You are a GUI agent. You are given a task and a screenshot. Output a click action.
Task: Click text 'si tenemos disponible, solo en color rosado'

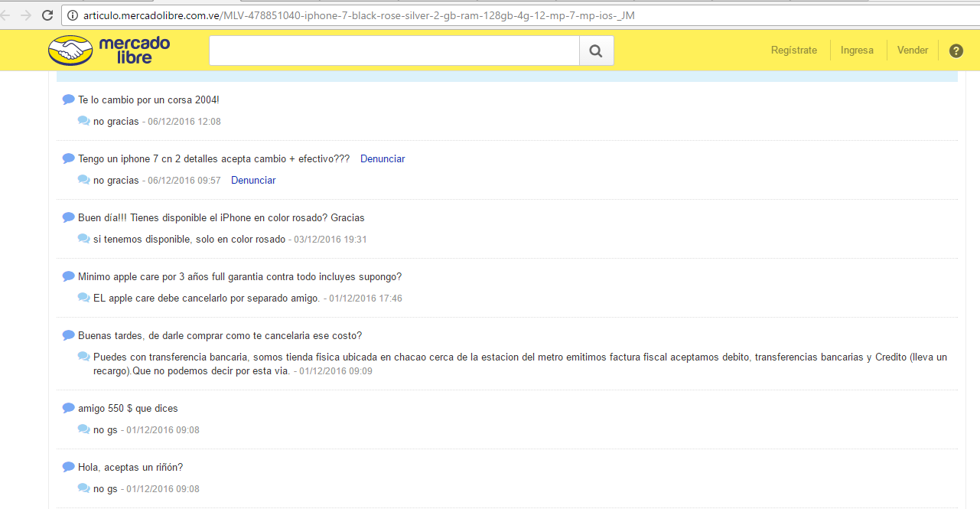click(x=189, y=240)
